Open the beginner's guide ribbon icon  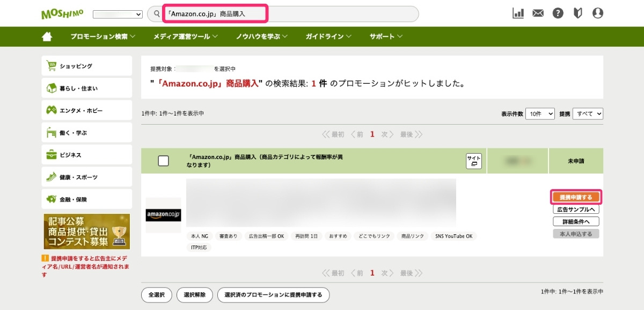(x=577, y=13)
